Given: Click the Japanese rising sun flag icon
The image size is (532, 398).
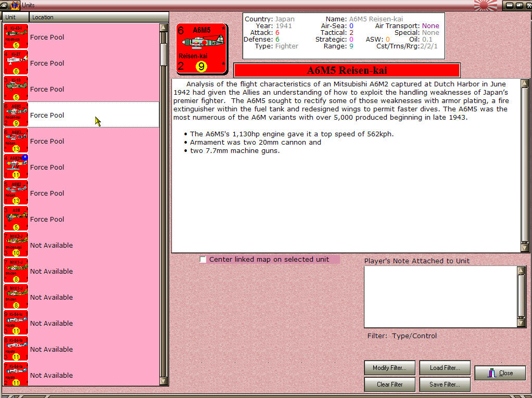Looking at the screenshot, I should click(486, 5).
